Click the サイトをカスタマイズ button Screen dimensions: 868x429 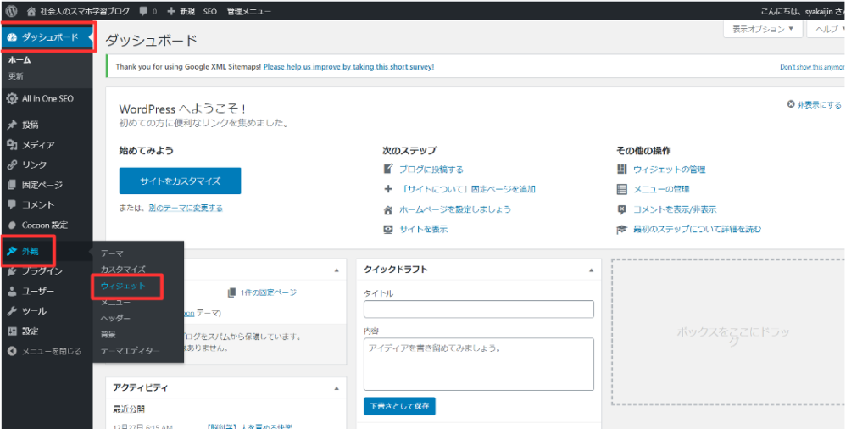(180, 181)
